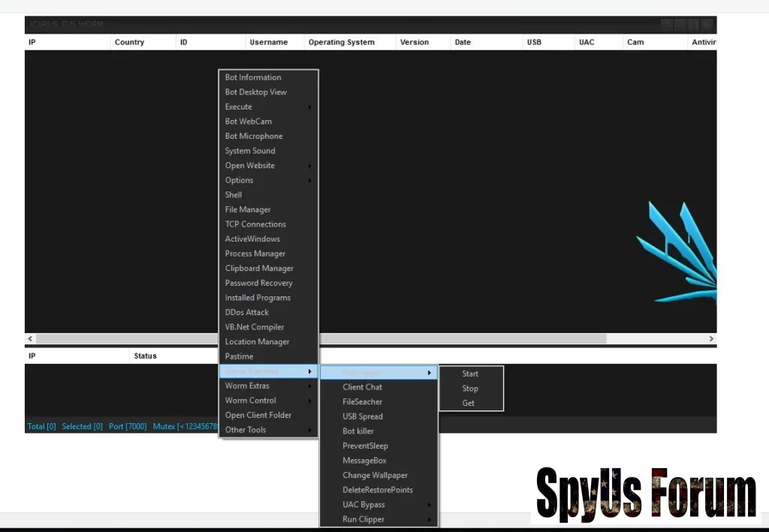
Task: Open File Manager from the context menu
Action: pos(248,209)
